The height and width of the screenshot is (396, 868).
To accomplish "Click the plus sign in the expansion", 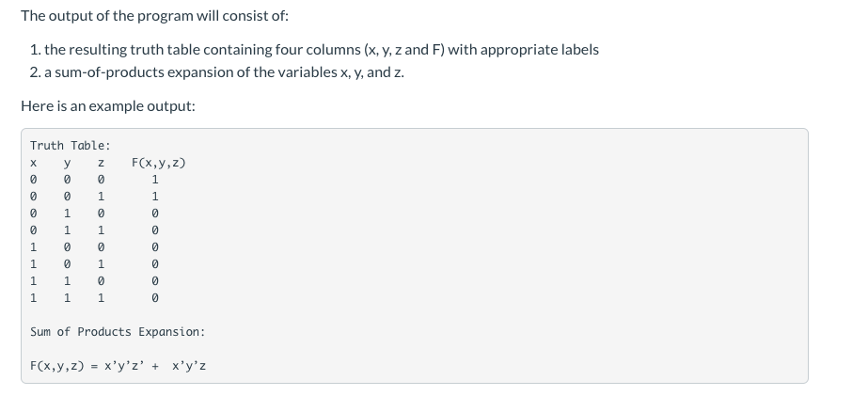I will 155,366.
